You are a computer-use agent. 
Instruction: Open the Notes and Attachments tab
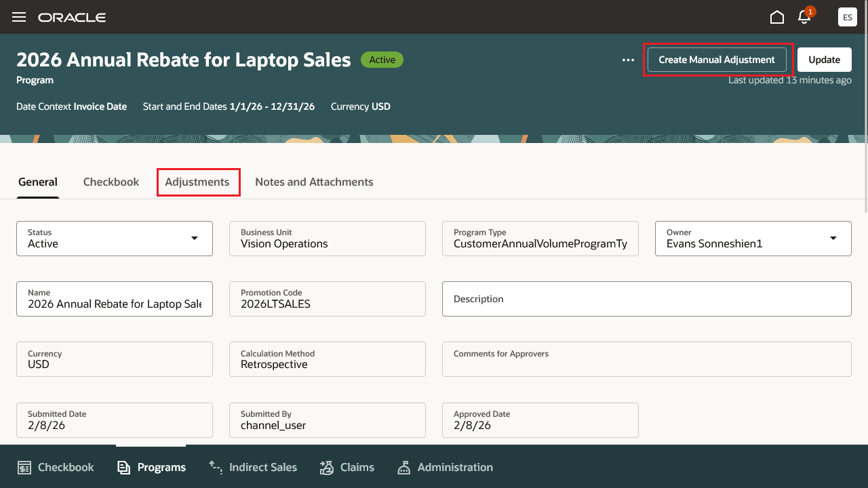tap(314, 182)
